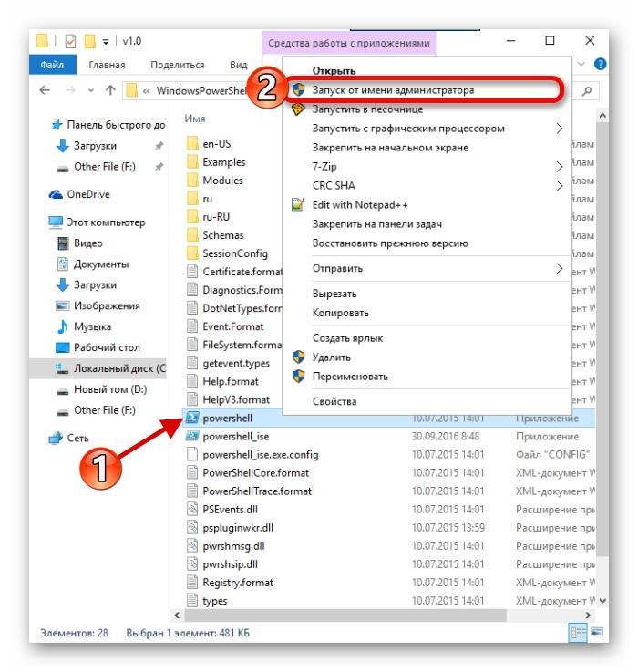Open the blue help question-mark icon

click(x=601, y=65)
